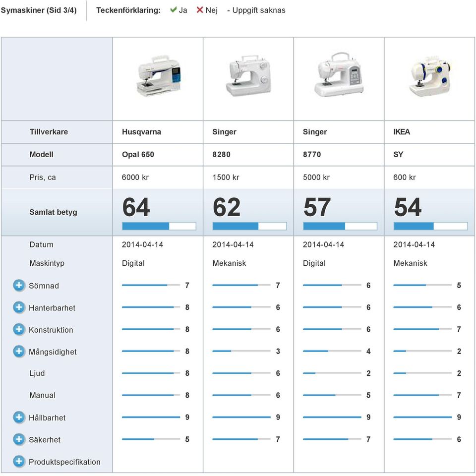Click the date in the IKEA column
This screenshot has height=476, width=476.
[x=414, y=244]
